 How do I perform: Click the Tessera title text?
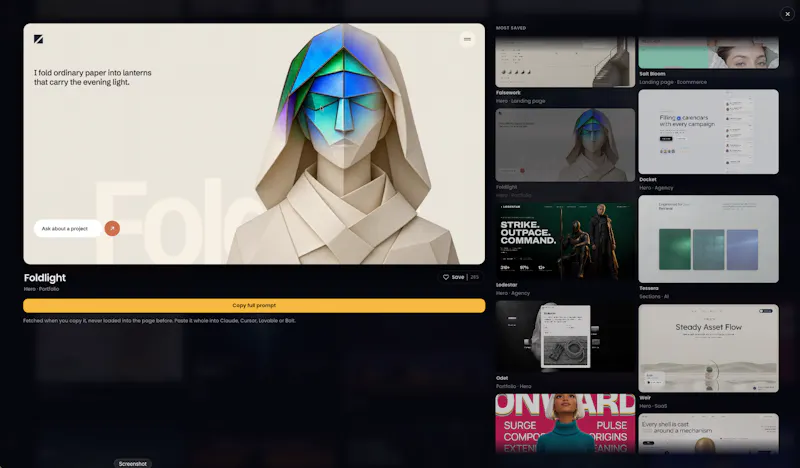coord(649,288)
